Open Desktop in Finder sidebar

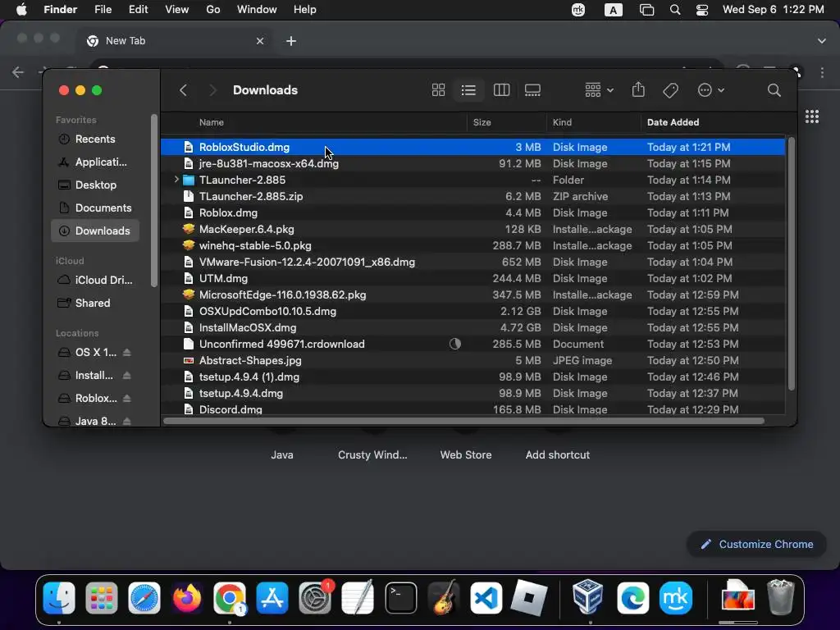coord(95,185)
